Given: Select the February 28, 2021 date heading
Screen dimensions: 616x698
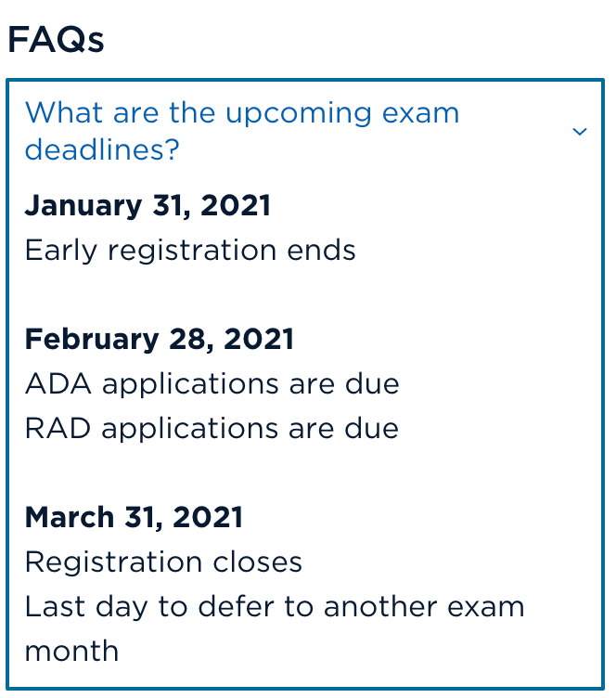Looking at the screenshot, I should (x=160, y=339).
